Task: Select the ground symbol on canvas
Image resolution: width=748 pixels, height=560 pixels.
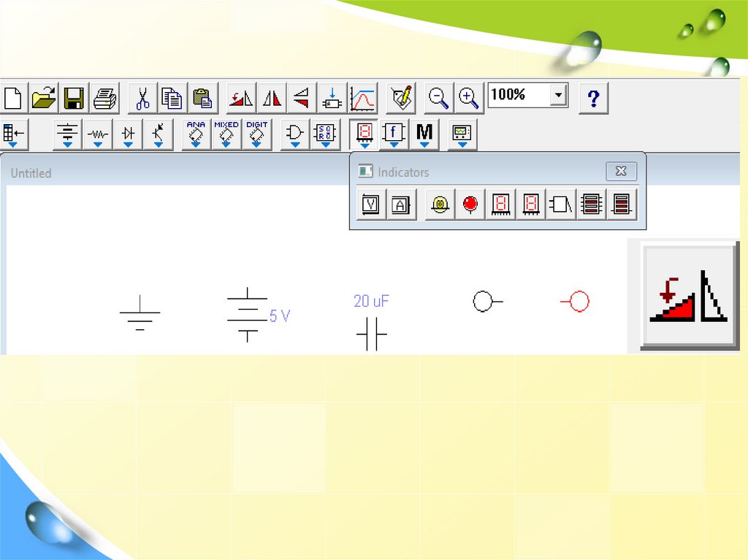Action: 140,312
